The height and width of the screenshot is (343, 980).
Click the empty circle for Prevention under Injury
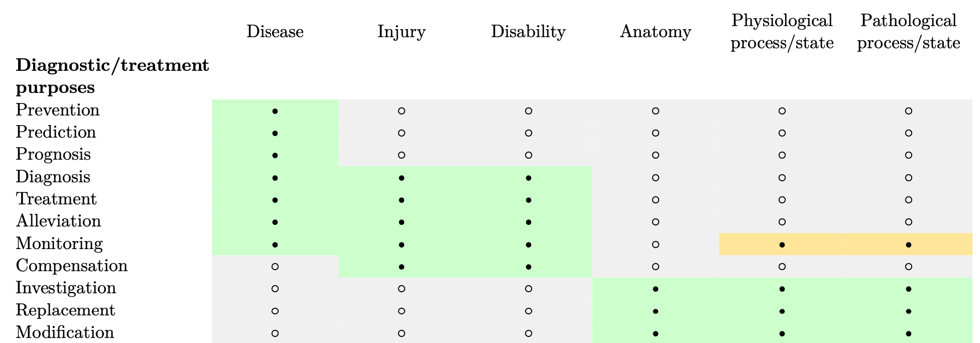(402, 111)
